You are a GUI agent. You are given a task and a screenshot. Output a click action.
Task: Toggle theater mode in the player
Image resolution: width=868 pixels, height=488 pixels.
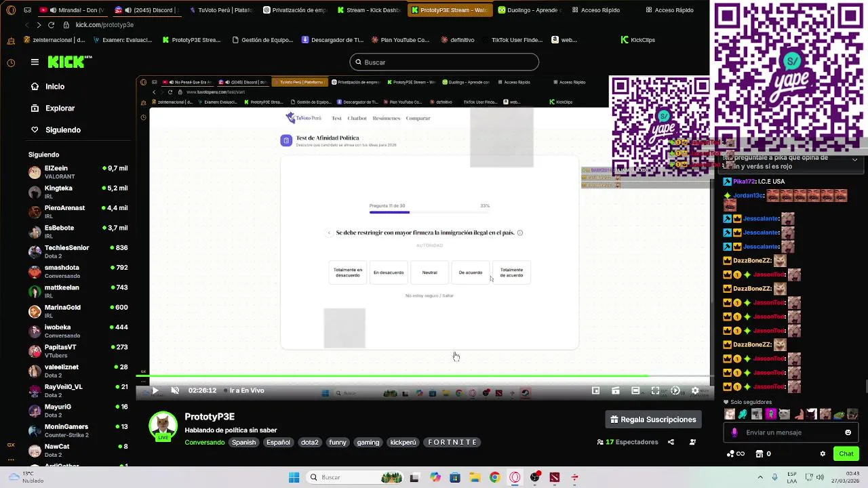635,390
